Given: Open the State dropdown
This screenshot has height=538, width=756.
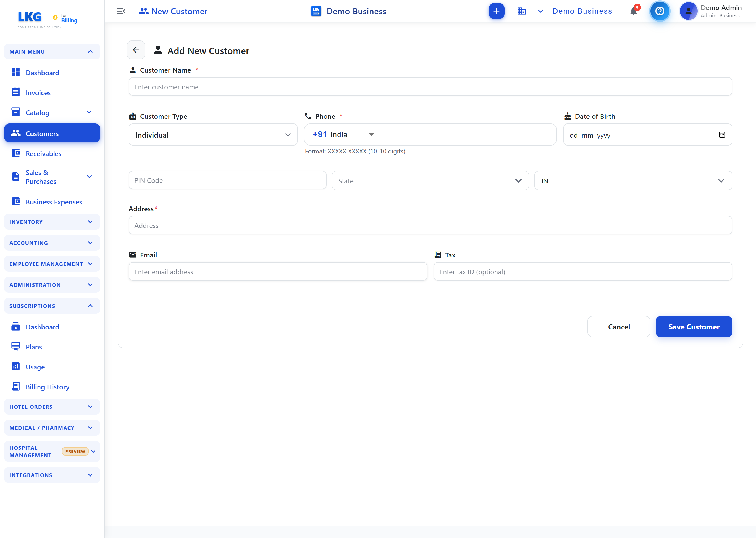Looking at the screenshot, I should tap(430, 181).
